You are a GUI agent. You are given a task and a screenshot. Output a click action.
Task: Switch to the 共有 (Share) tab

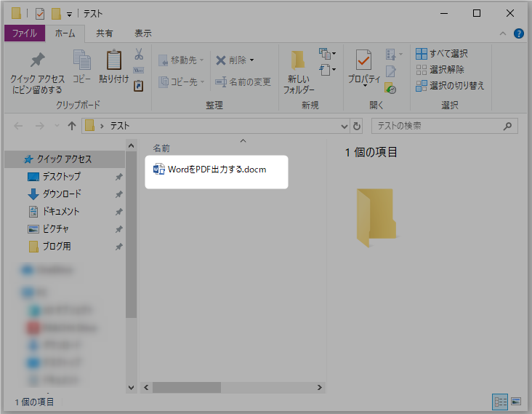coord(105,33)
